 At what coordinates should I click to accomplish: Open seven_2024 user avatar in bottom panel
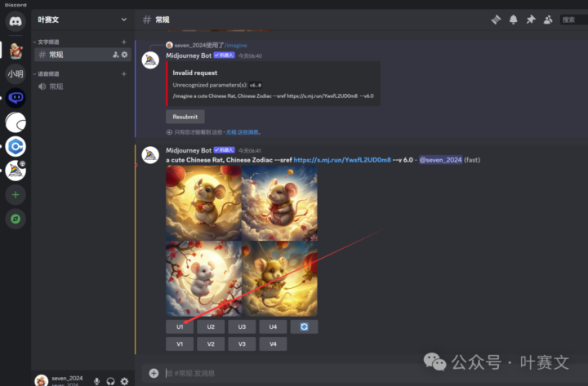pyautogui.click(x=42, y=380)
